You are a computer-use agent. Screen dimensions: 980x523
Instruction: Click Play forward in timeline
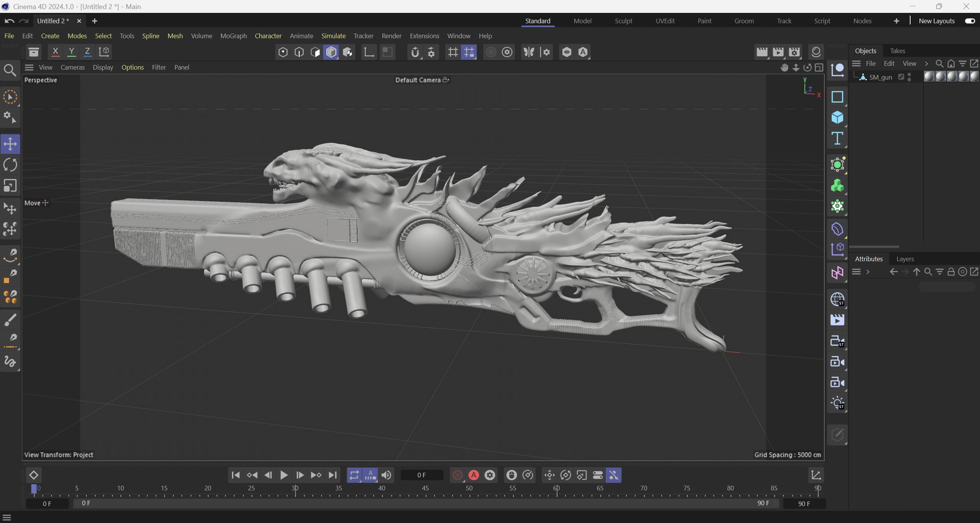tap(284, 475)
